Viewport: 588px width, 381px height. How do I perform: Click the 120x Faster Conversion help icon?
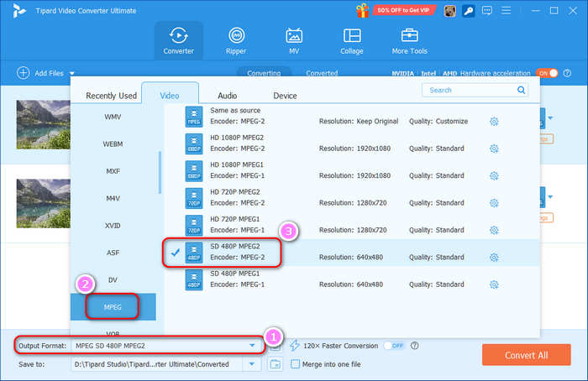(x=414, y=346)
